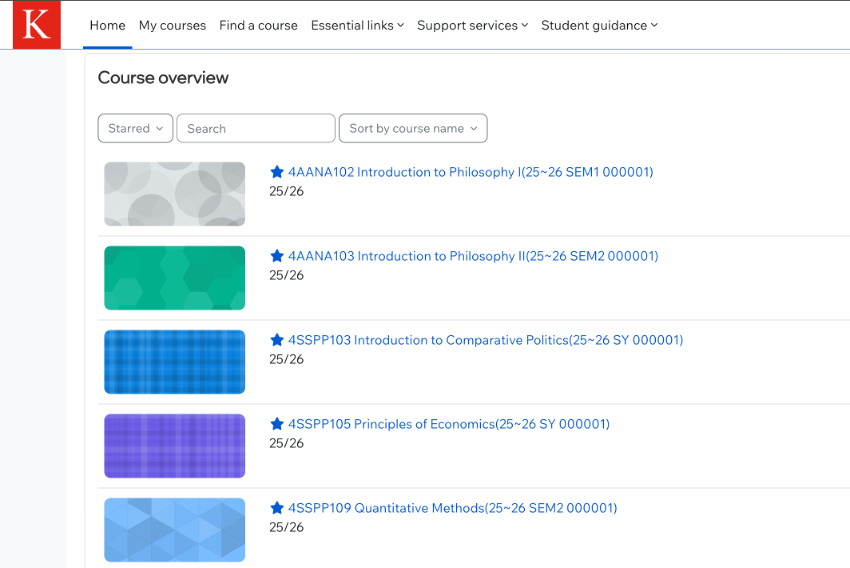This screenshot has height=568, width=850.
Task: Click the purple plaid thumbnail for Principles of Economics
Action: pyautogui.click(x=175, y=446)
